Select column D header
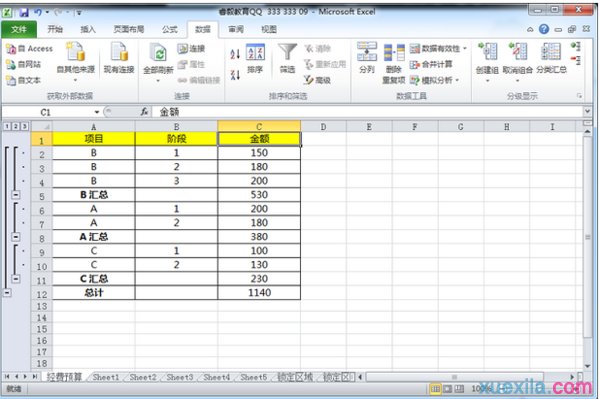 point(323,127)
